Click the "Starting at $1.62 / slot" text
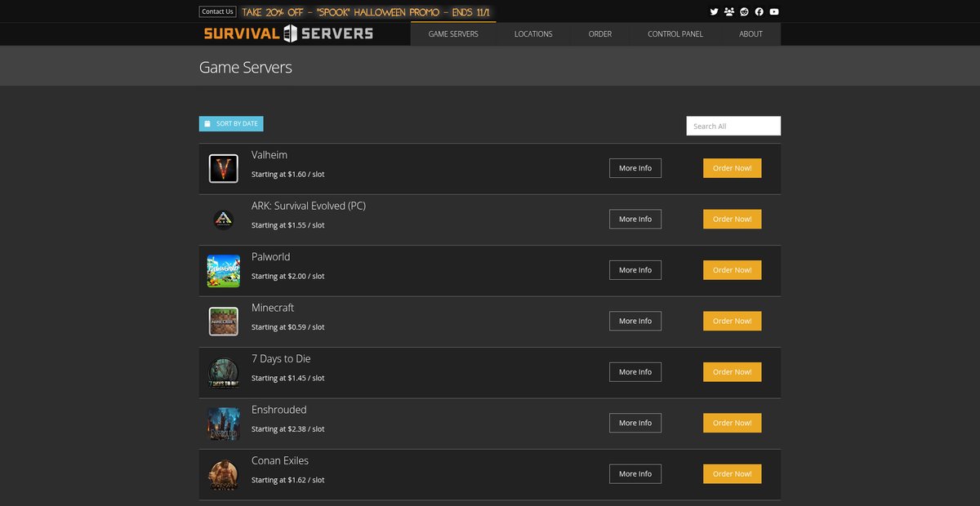The height and width of the screenshot is (506, 980). click(x=288, y=480)
